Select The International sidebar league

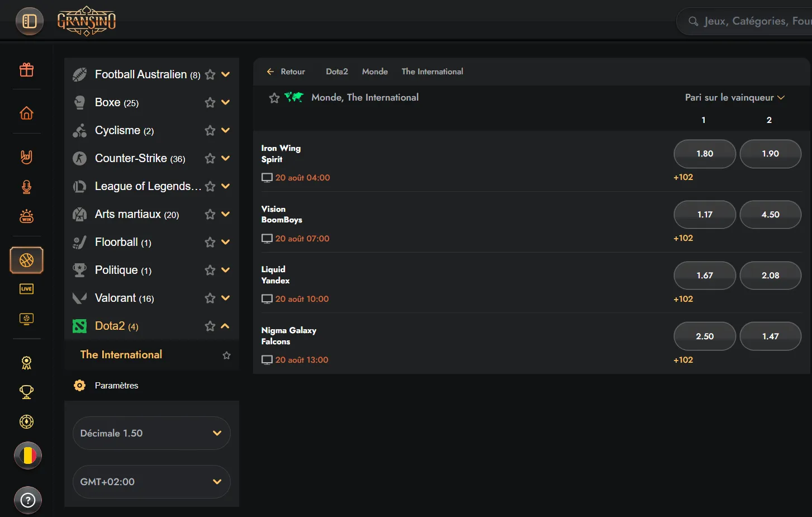[x=121, y=354]
